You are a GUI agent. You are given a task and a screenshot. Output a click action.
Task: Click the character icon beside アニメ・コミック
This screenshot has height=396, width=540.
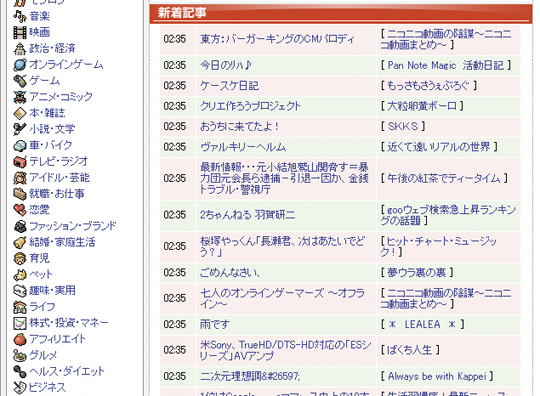point(20,97)
